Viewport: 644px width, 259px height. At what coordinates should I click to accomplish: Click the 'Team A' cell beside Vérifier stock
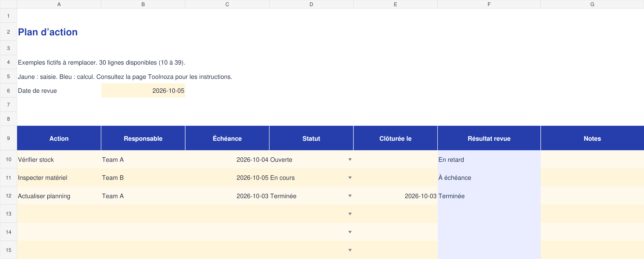pyautogui.click(x=143, y=159)
